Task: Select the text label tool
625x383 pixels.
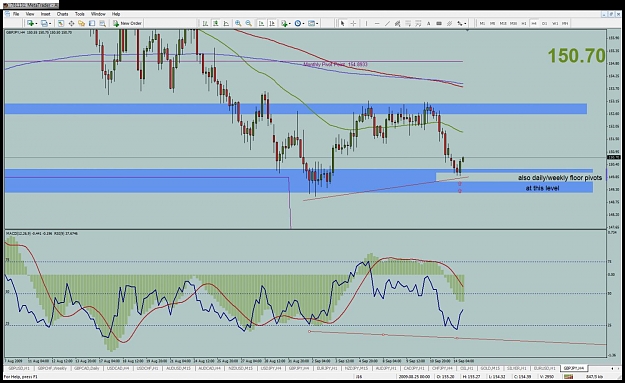Action: coord(439,24)
